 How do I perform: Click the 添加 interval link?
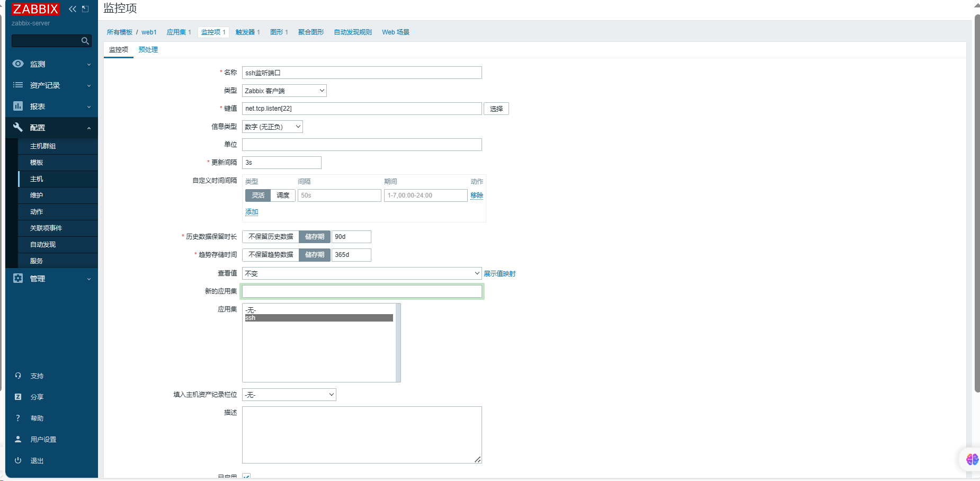pyautogui.click(x=252, y=212)
